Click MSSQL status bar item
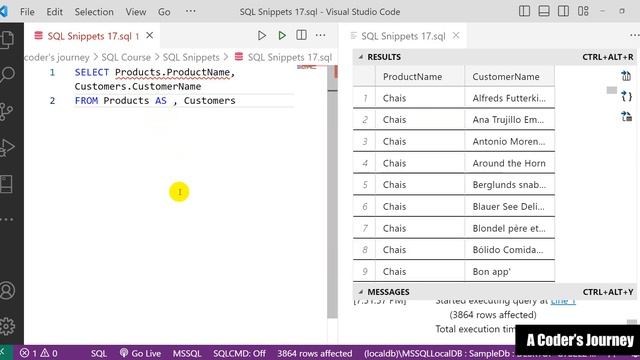This screenshot has height=360, width=640. pos(187,353)
